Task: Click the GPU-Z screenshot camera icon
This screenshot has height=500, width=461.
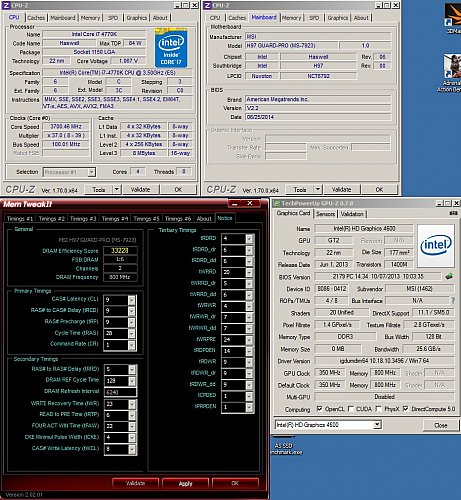Action: click(x=454, y=213)
